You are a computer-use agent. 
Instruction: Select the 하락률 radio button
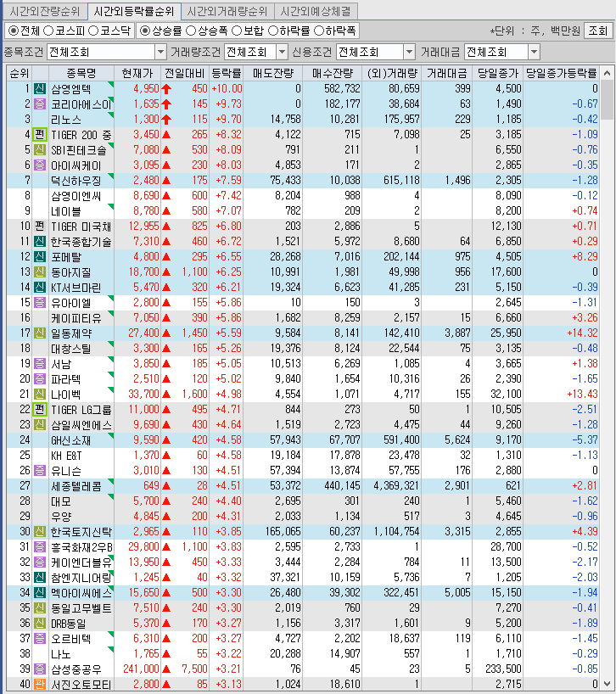(273, 31)
